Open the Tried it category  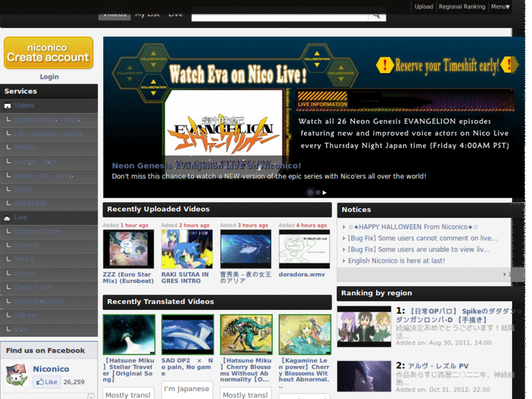point(25,259)
